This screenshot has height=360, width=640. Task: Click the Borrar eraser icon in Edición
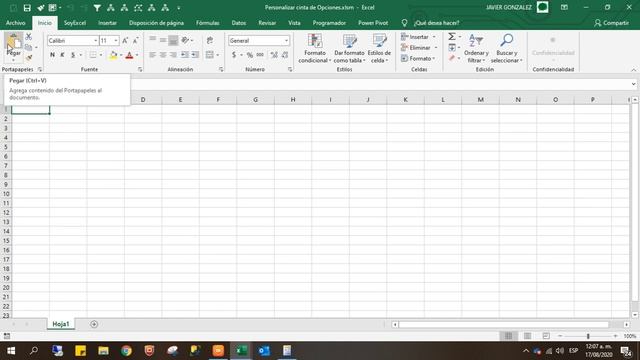[x=452, y=58]
